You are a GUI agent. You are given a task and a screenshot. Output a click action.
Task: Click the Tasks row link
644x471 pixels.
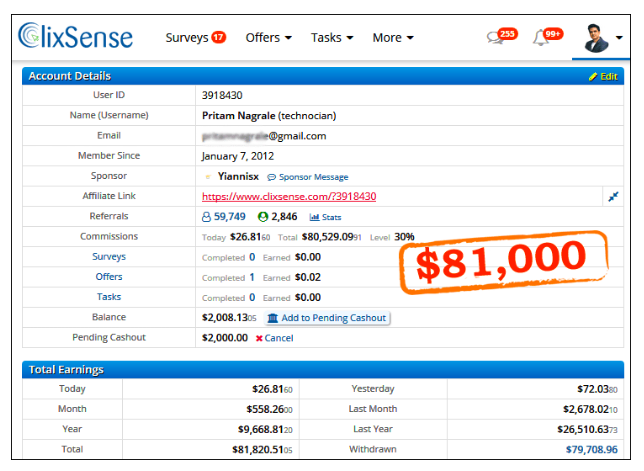click(109, 297)
